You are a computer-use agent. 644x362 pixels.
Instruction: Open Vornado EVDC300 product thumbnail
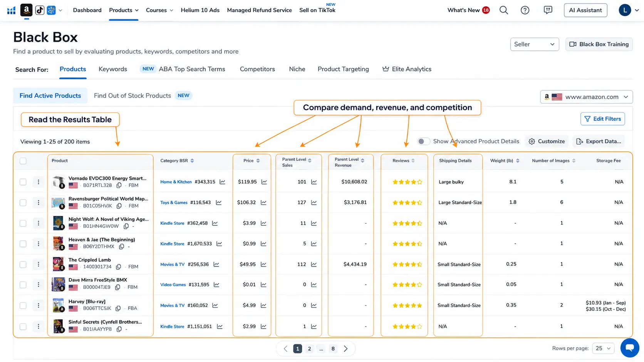[59, 182]
